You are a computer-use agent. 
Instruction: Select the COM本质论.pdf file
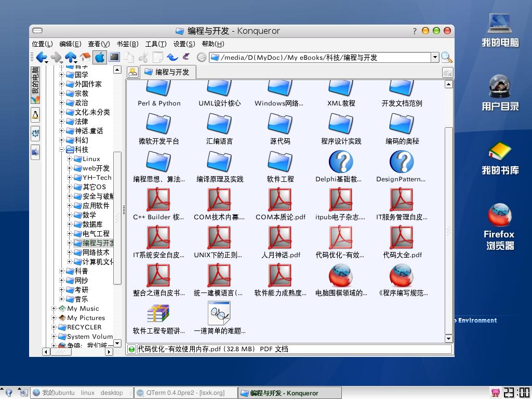coord(280,205)
